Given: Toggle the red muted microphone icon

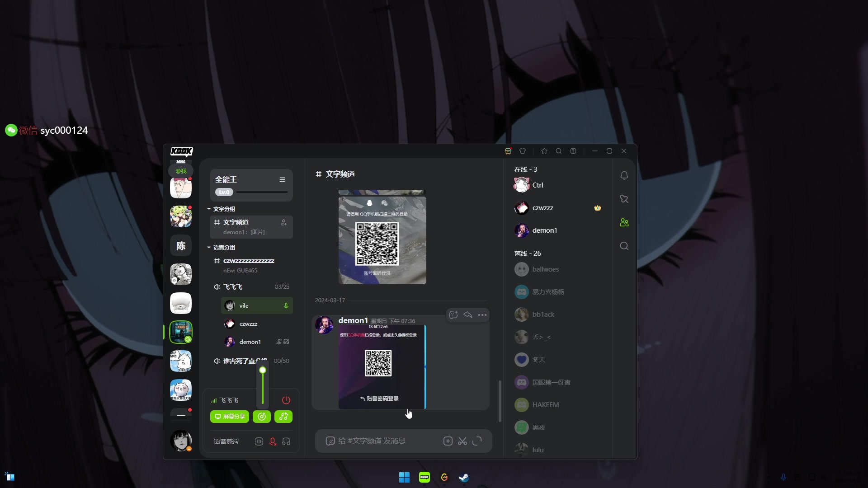Looking at the screenshot, I should 273,441.
